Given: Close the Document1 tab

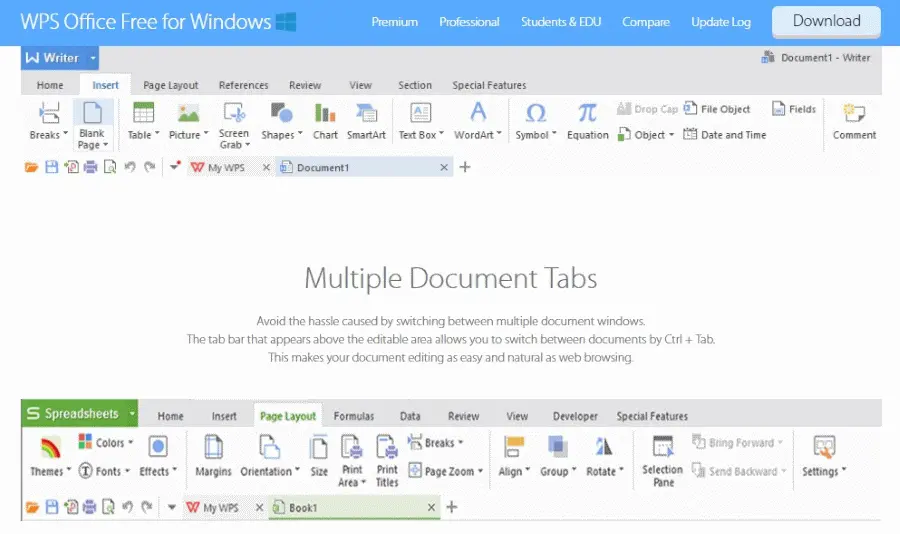Looking at the screenshot, I should [444, 167].
